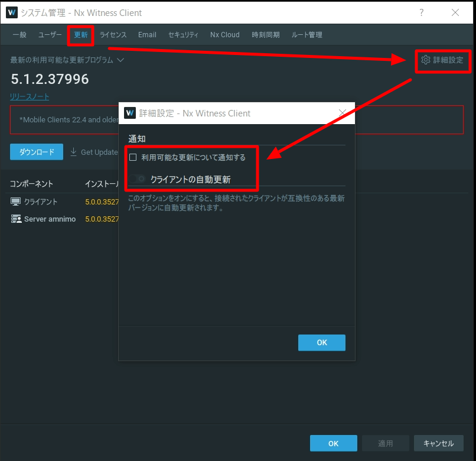This screenshot has width=476, height=461.
Task: Close the 詳細設定 dialog with X
Action: coord(342,113)
